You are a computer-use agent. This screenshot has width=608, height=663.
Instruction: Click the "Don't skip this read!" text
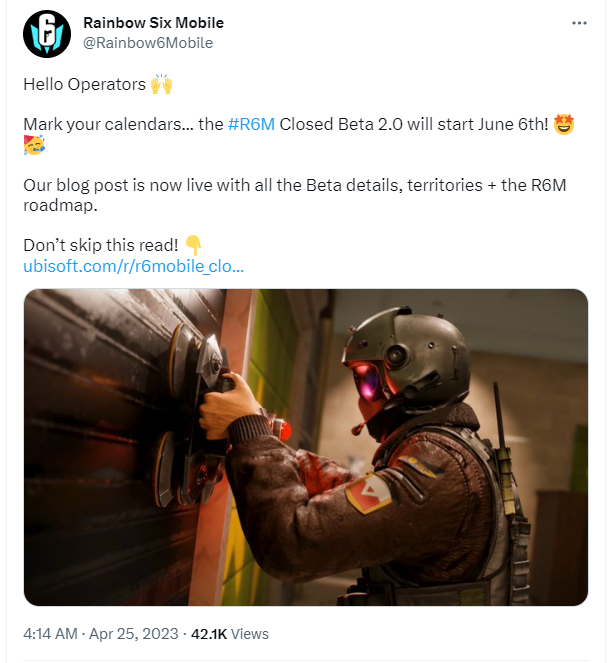(x=100, y=246)
